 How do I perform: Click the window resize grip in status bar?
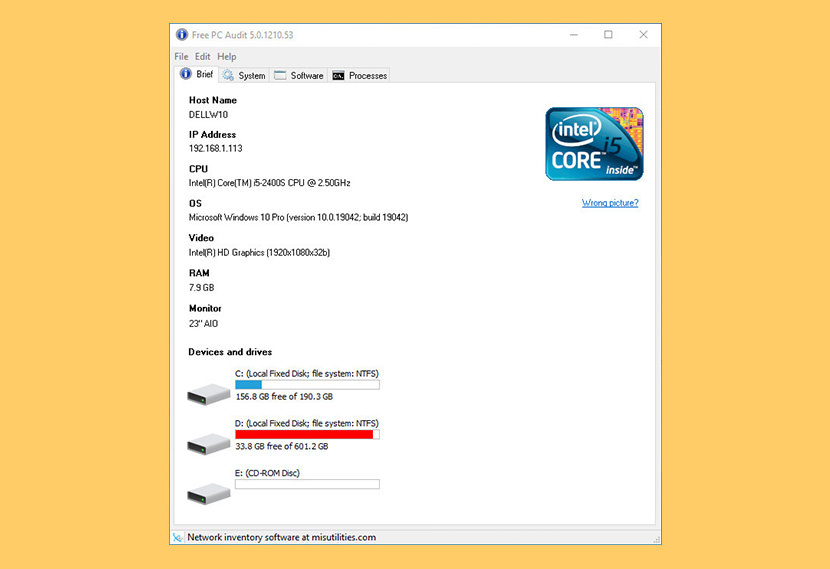coord(656,539)
